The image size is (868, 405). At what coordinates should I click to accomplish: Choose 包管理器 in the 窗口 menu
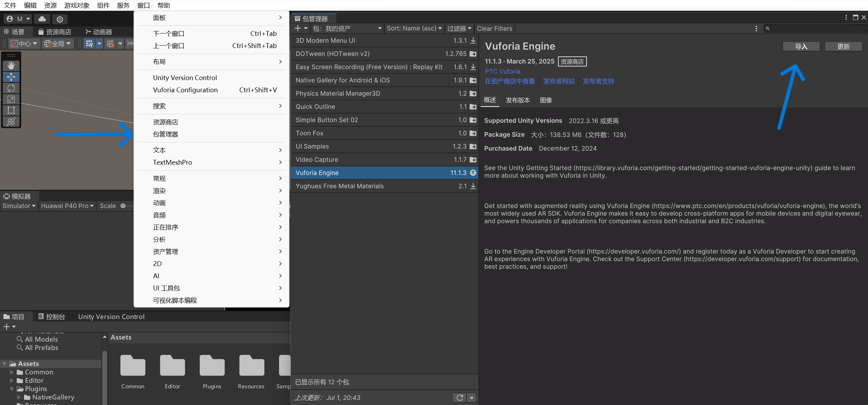pyautogui.click(x=212, y=134)
